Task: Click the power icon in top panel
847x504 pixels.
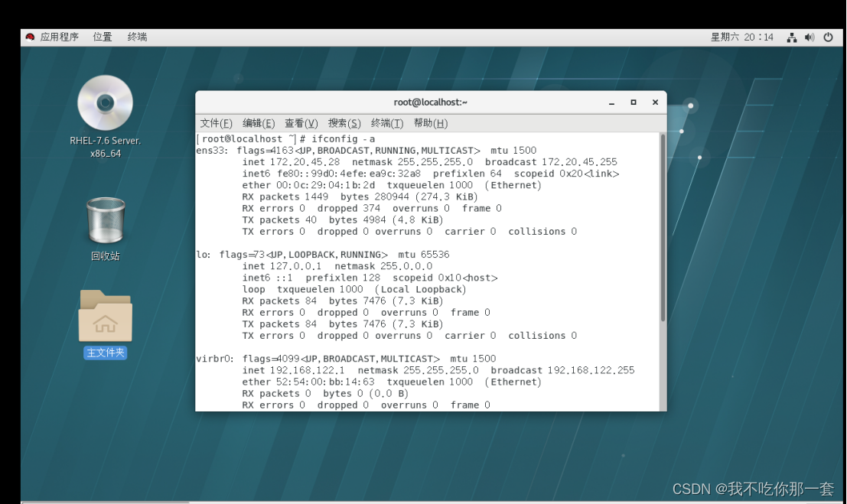Action: pos(828,37)
